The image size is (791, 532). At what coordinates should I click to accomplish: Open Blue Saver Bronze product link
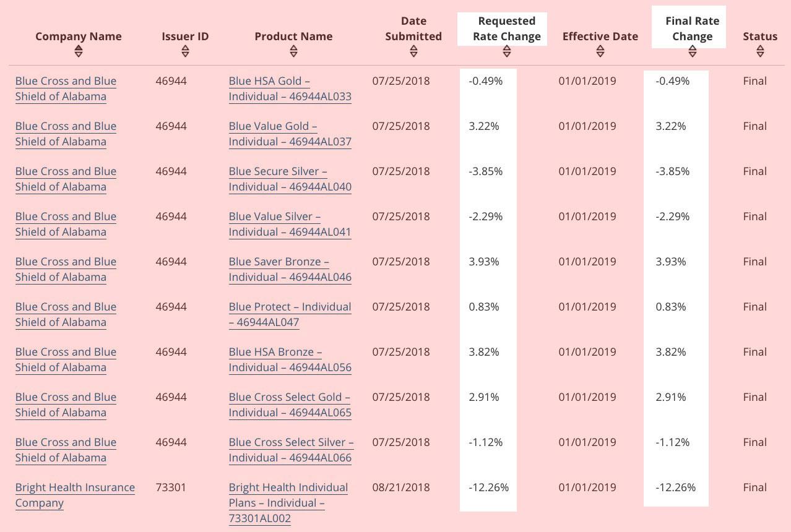[x=290, y=269]
